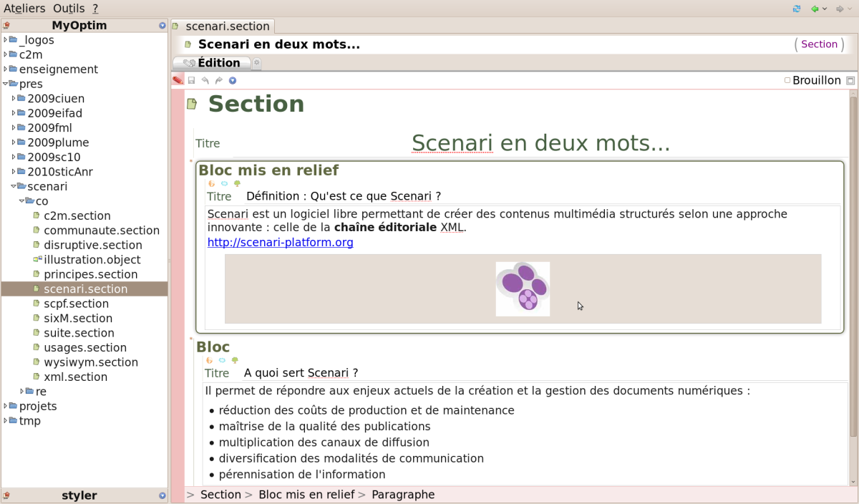Expand the 2009ciuen folder

14,99
